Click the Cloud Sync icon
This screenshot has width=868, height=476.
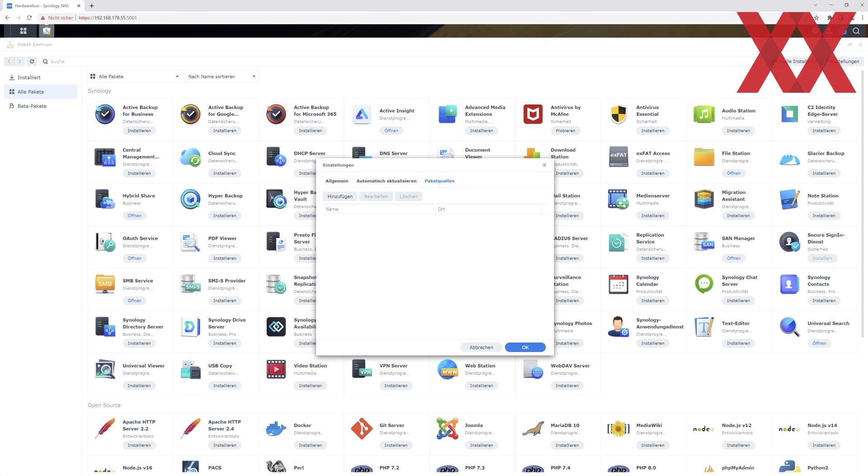[190, 157]
